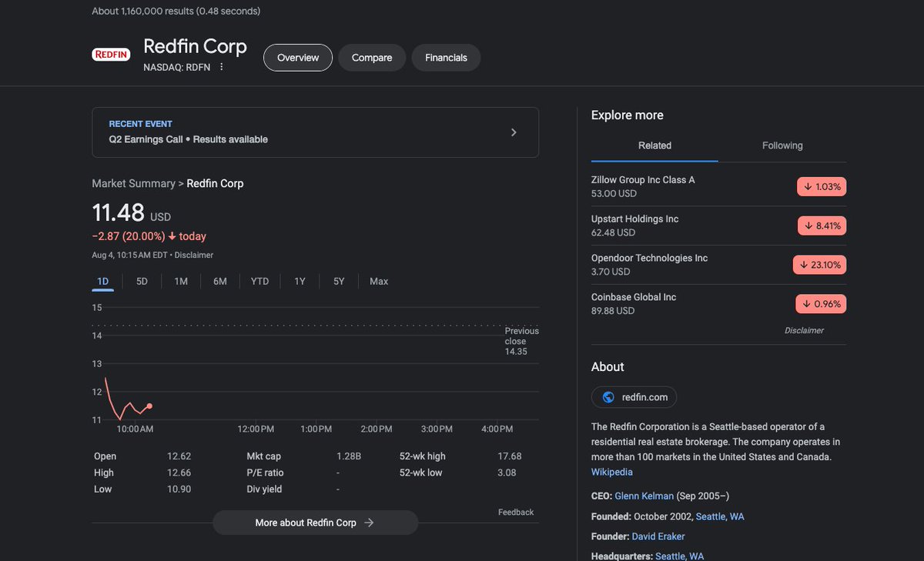Click current price marker dot on chart
924x561 pixels.
[x=149, y=406]
